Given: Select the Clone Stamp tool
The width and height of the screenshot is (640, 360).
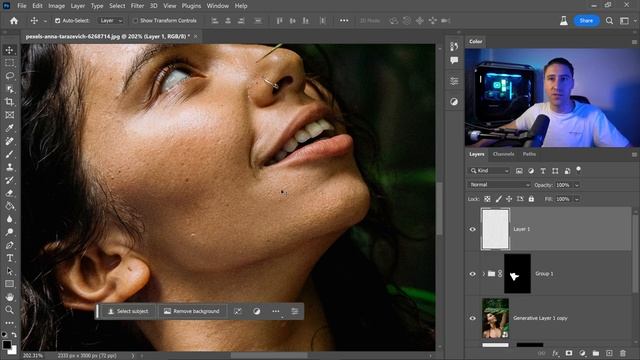Looking at the screenshot, I should [9, 167].
